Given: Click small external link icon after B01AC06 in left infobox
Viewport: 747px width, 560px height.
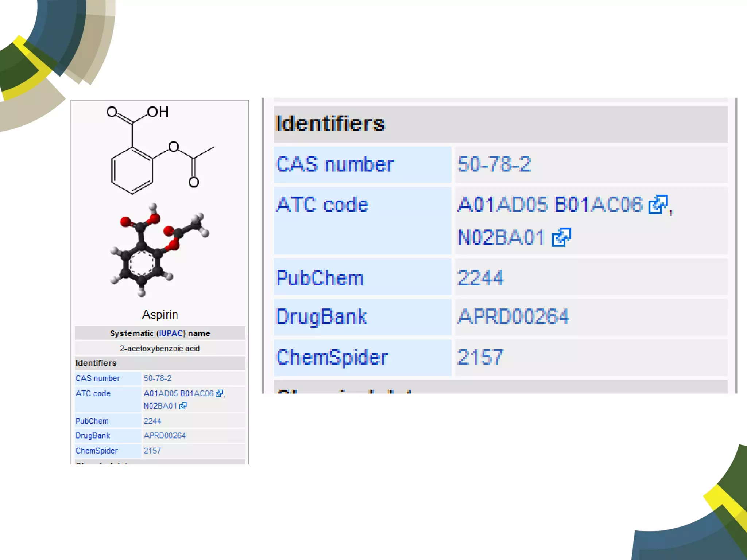Looking at the screenshot, I should pyautogui.click(x=219, y=393).
